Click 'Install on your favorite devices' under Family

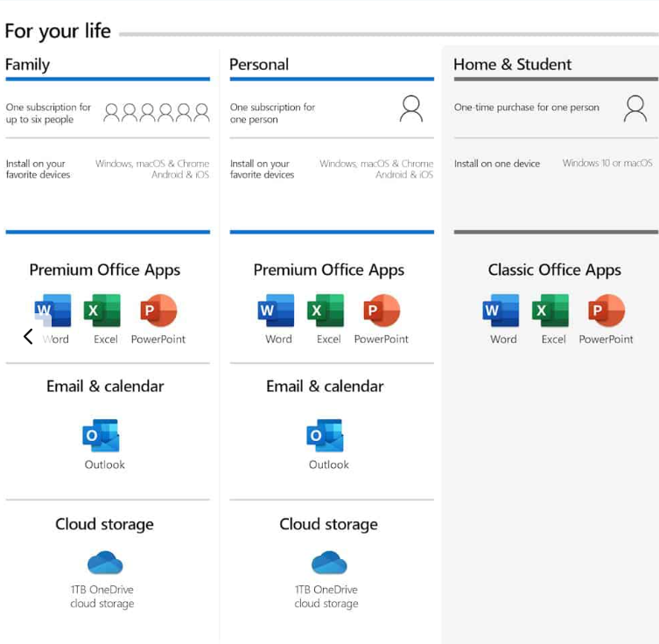[x=38, y=169]
